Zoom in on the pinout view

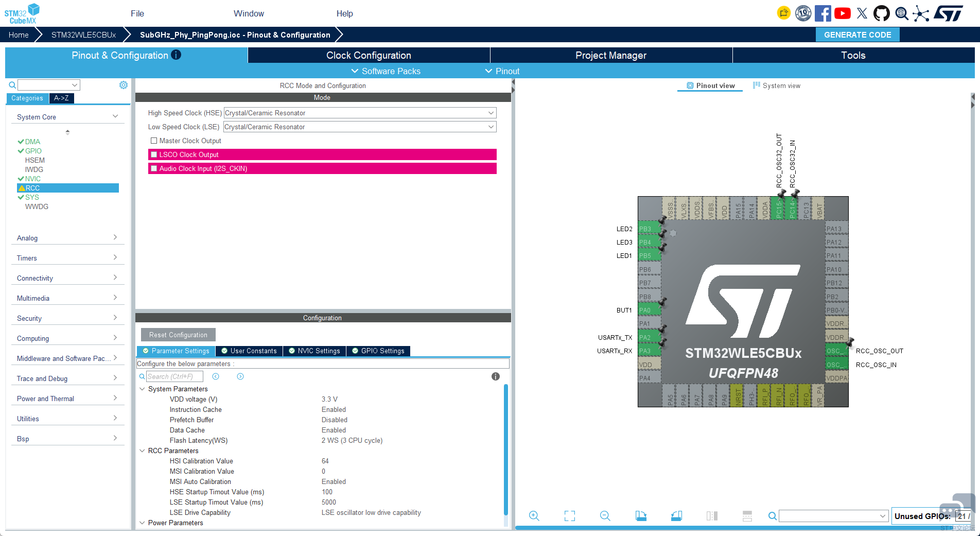pyautogui.click(x=534, y=516)
